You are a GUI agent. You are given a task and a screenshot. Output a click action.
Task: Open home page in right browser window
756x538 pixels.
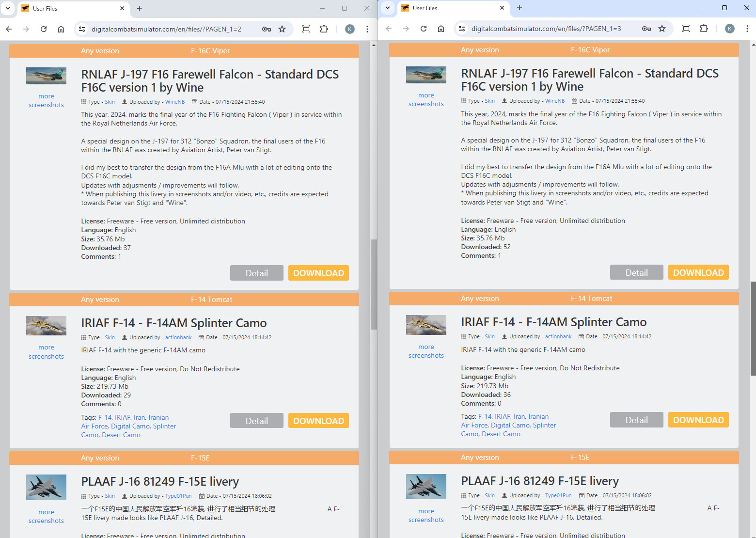[x=441, y=29]
